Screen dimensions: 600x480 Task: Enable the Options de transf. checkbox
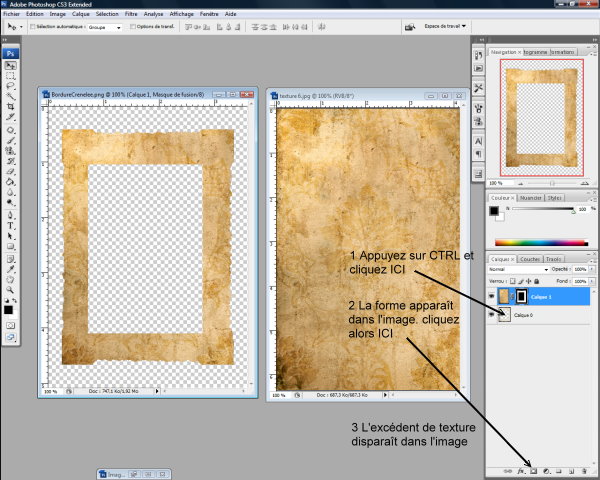(x=132, y=27)
